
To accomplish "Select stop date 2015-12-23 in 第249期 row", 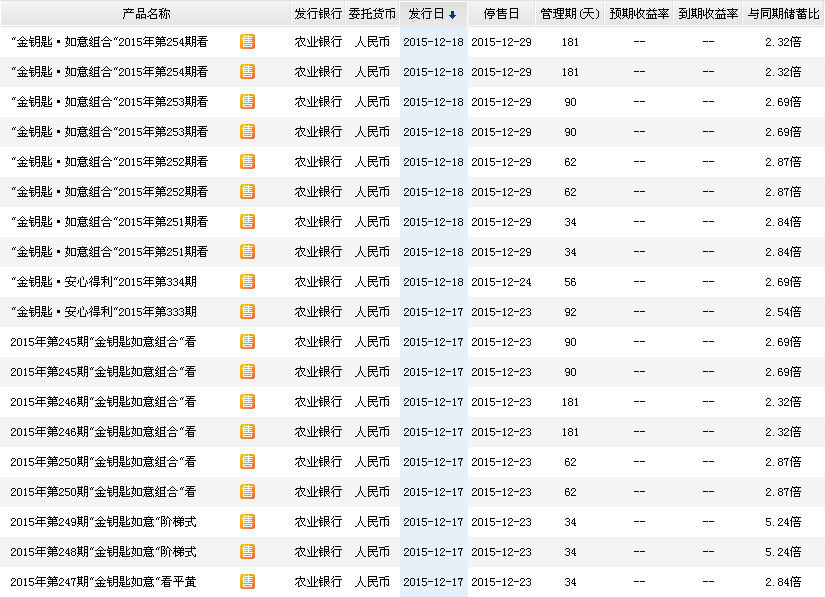I will (x=501, y=522).
